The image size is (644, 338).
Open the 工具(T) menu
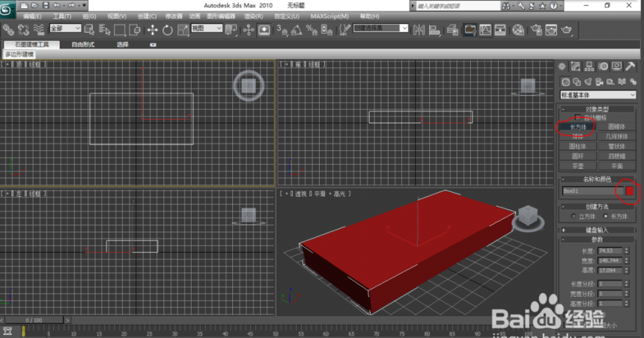click(62, 16)
